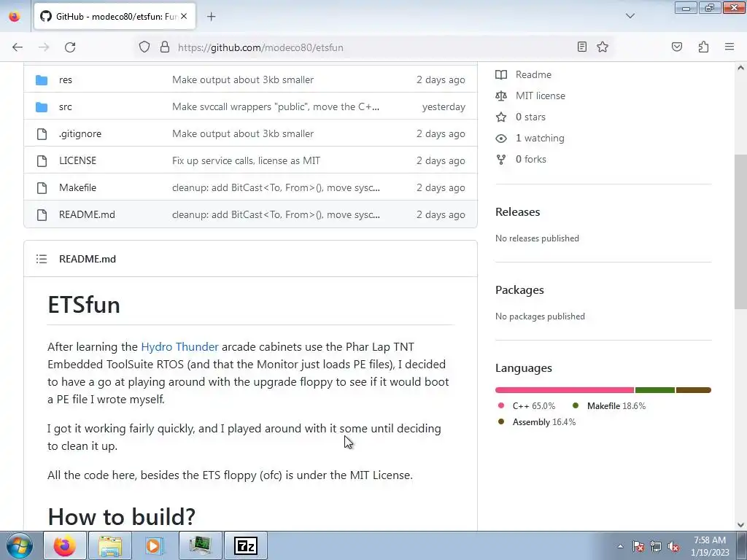Select the GitHub modeco80/etsfun tab
Viewport: 747px width, 560px height.
[x=115, y=16]
